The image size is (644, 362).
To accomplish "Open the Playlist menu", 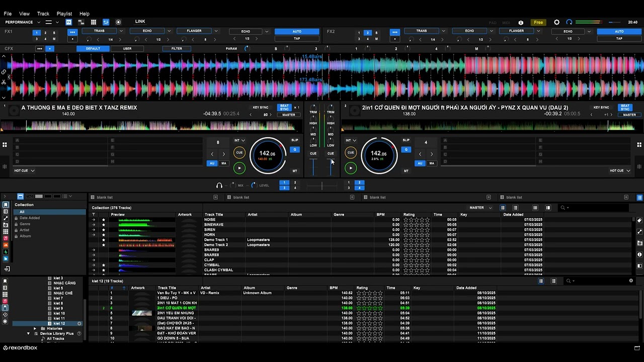I will pos(64,14).
